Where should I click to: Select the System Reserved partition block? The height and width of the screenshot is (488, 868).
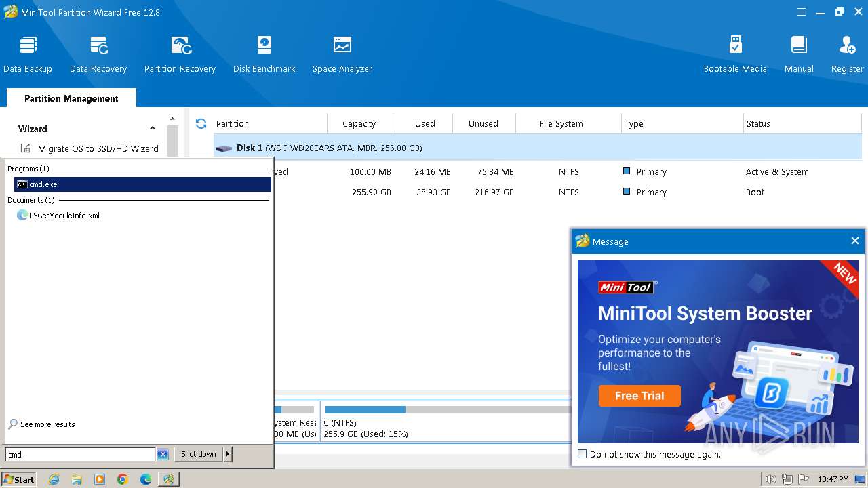tap(296, 422)
